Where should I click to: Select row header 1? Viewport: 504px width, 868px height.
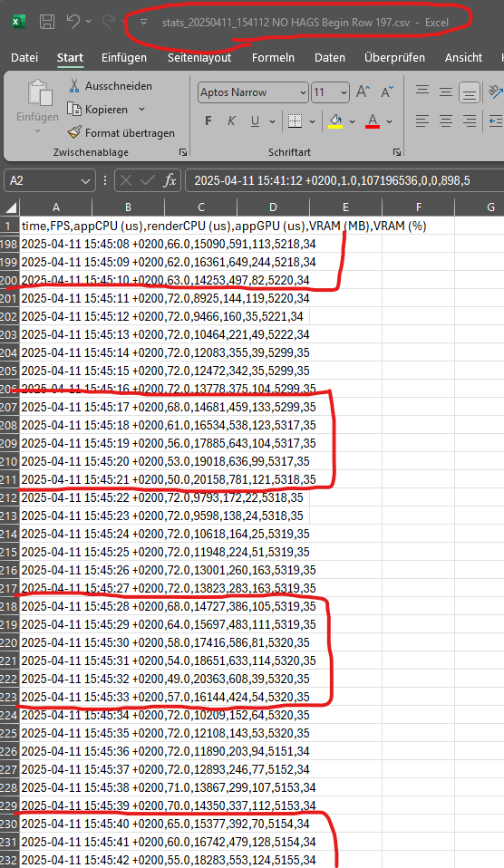tap(9, 226)
